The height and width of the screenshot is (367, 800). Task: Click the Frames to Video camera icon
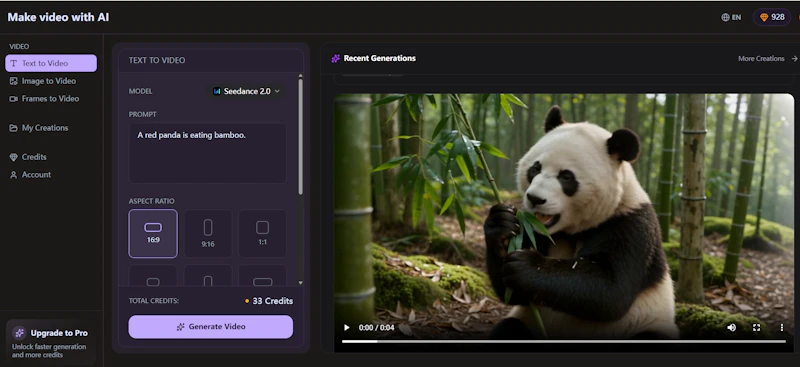(x=13, y=99)
